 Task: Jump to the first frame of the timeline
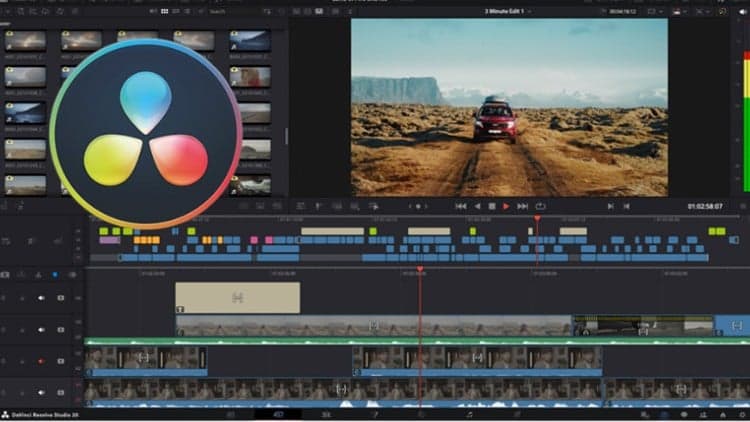click(x=461, y=206)
